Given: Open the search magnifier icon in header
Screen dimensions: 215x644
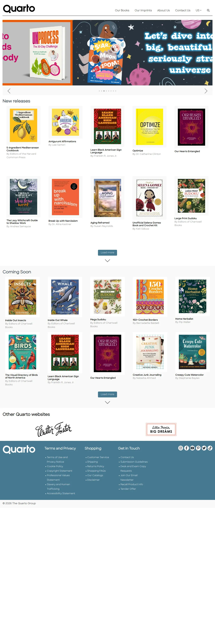Looking at the screenshot, I should pos(208,11).
